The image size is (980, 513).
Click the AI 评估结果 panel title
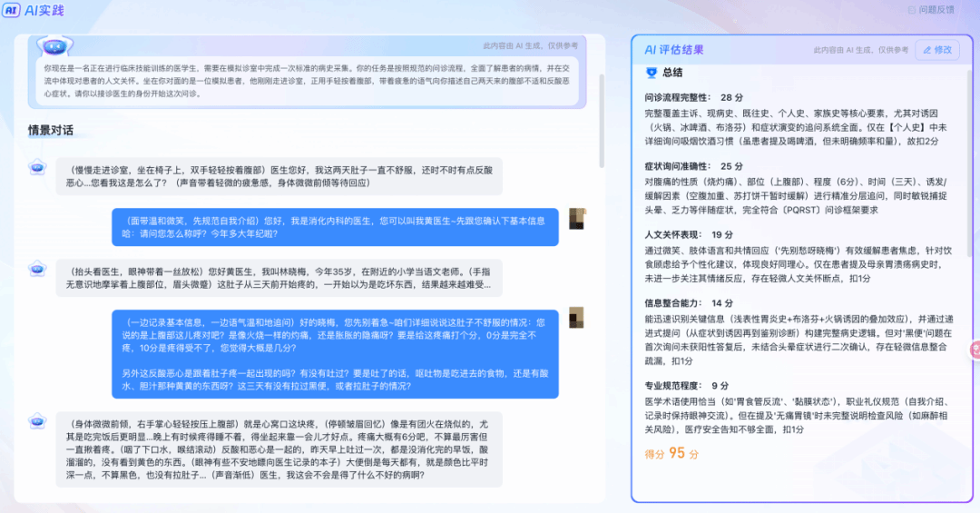pos(673,50)
